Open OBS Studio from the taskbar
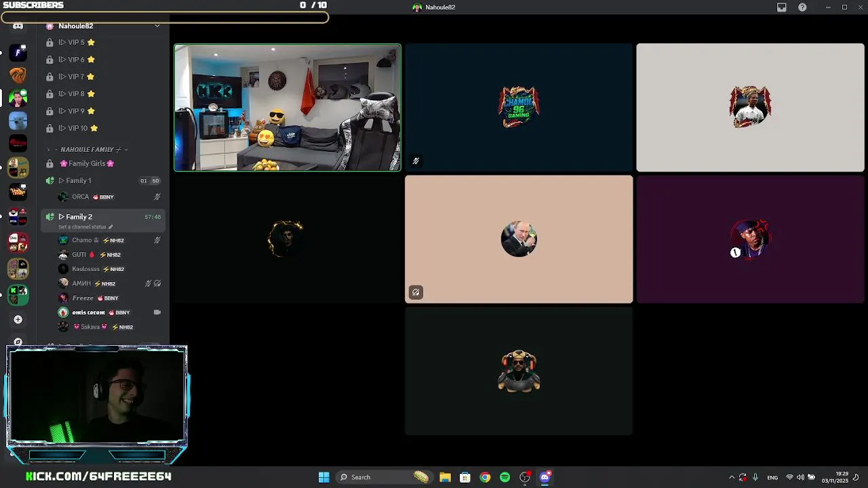The height and width of the screenshot is (488, 868). tap(525, 477)
